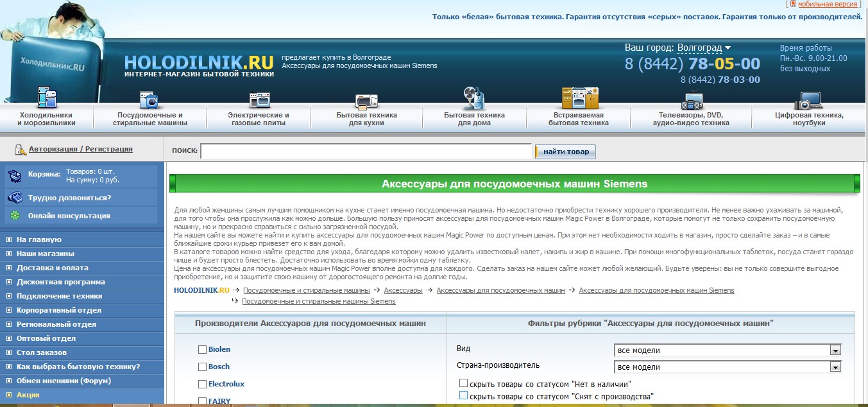Open the kitchen appliances microwave icon
This screenshot has width=868, height=407.
[366, 101]
